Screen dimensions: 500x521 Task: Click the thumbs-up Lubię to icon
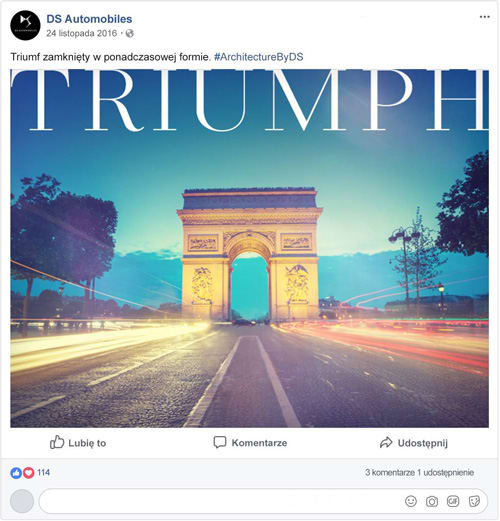tap(57, 442)
